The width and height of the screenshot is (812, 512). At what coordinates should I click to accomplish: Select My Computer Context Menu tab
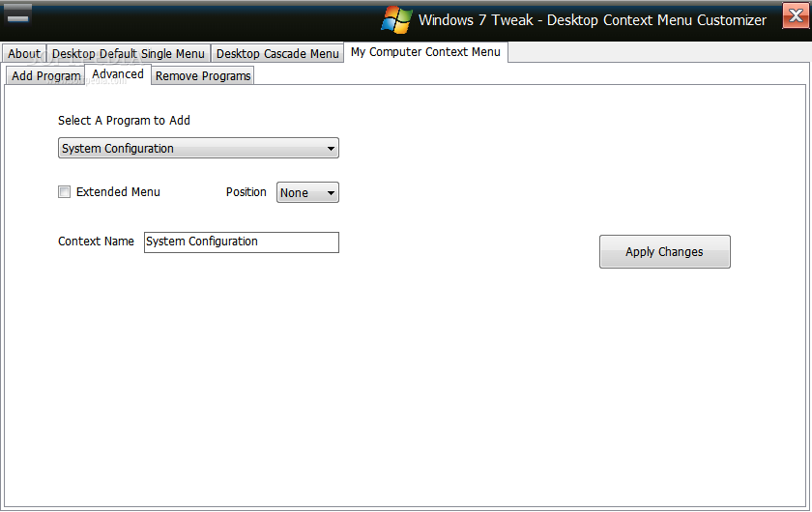425,52
